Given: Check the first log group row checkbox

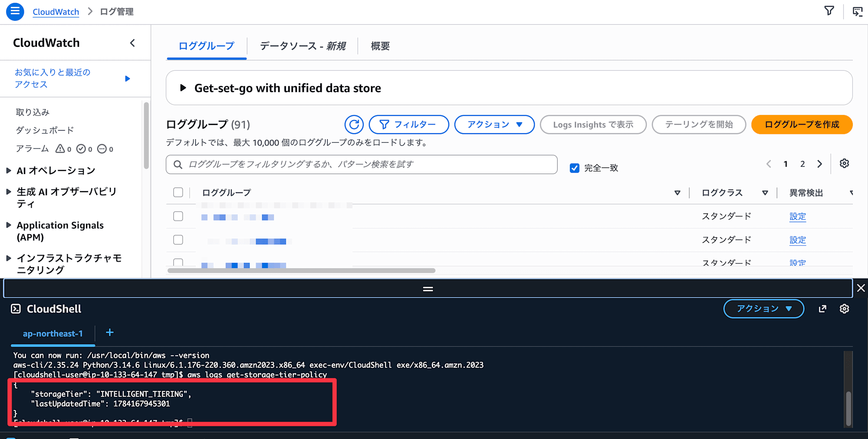Looking at the screenshot, I should pyautogui.click(x=178, y=216).
